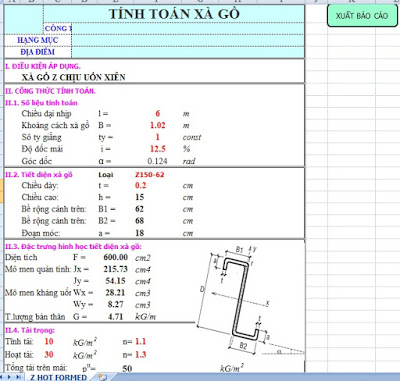Select the dead load factor 1.1
400x381 pixels.
point(140,341)
